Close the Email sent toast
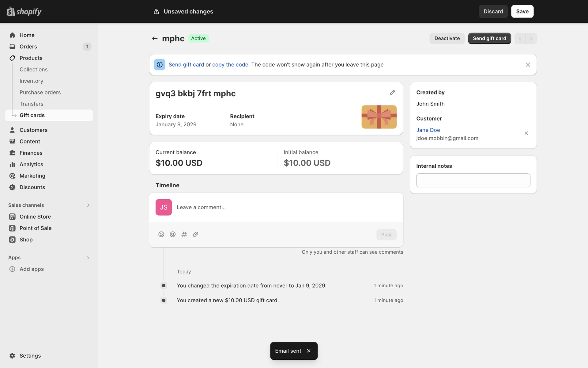Screen dimensions: 588x368 (309, 351)
